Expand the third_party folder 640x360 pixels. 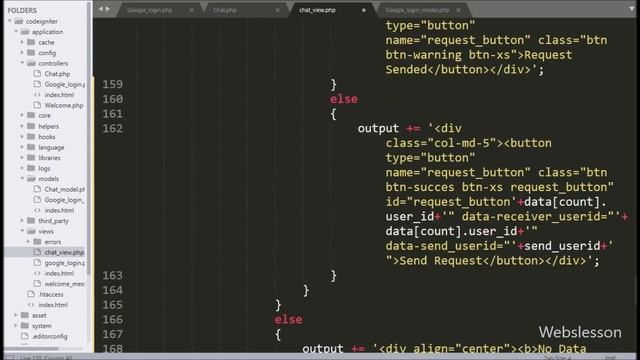(22, 221)
